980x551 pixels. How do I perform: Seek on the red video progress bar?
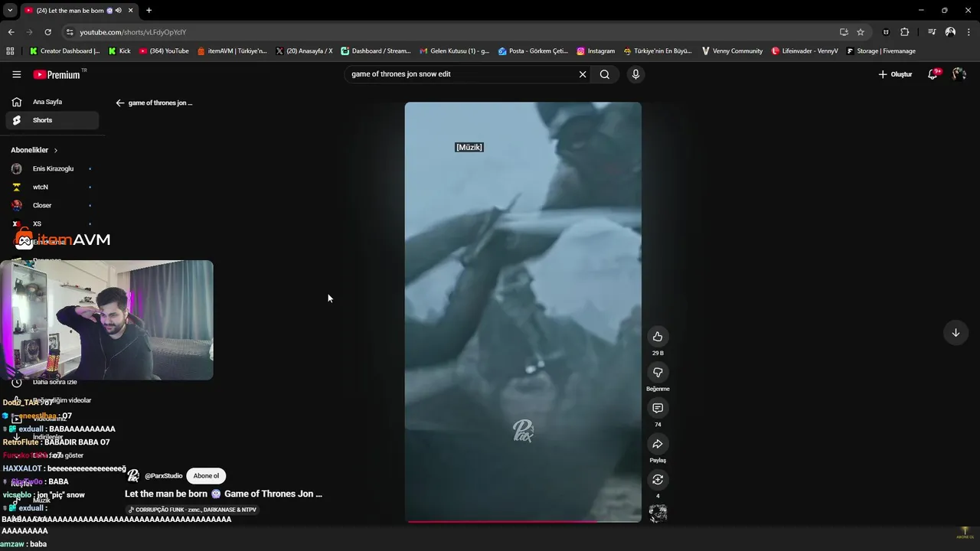[x=523, y=521]
